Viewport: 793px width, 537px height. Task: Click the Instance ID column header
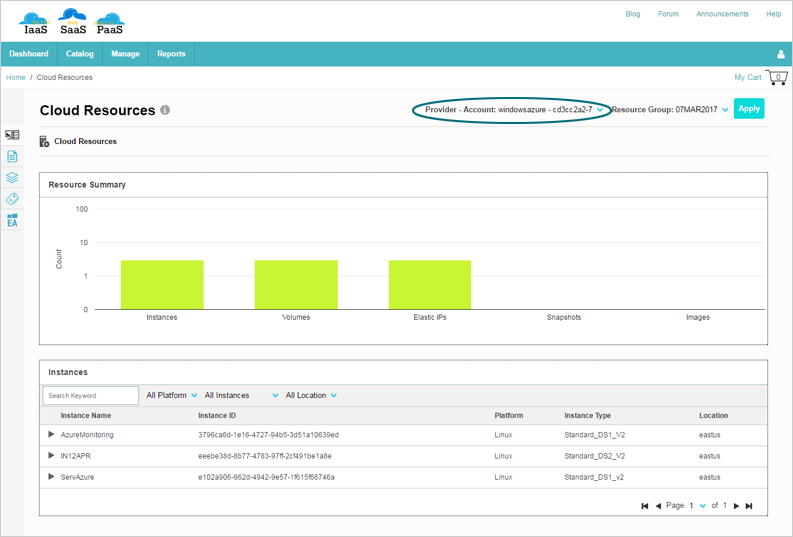[x=217, y=416]
